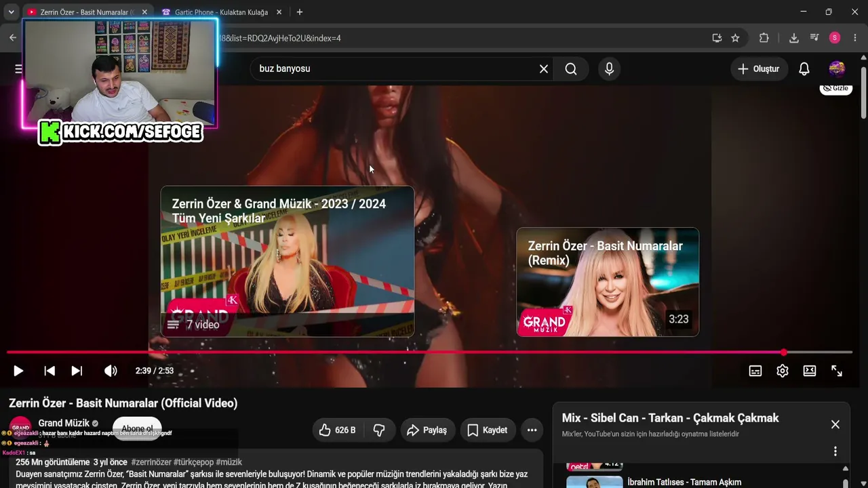
Task: Subscribe with the Abone ol button
Action: point(137,428)
